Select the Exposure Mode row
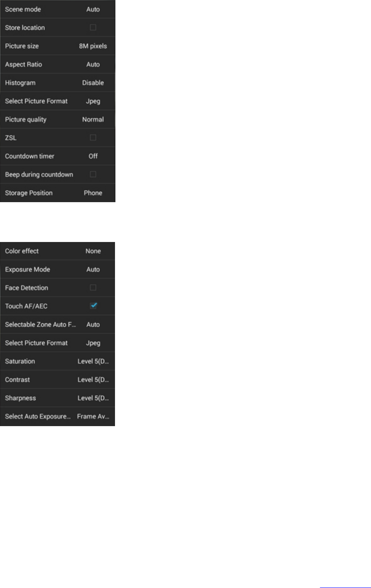This screenshot has width=371, height=588. tap(57, 269)
